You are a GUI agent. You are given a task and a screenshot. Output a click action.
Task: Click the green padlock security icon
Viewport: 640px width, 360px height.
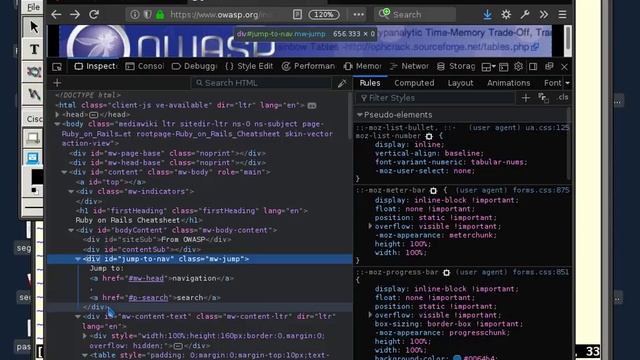click(x=160, y=15)
